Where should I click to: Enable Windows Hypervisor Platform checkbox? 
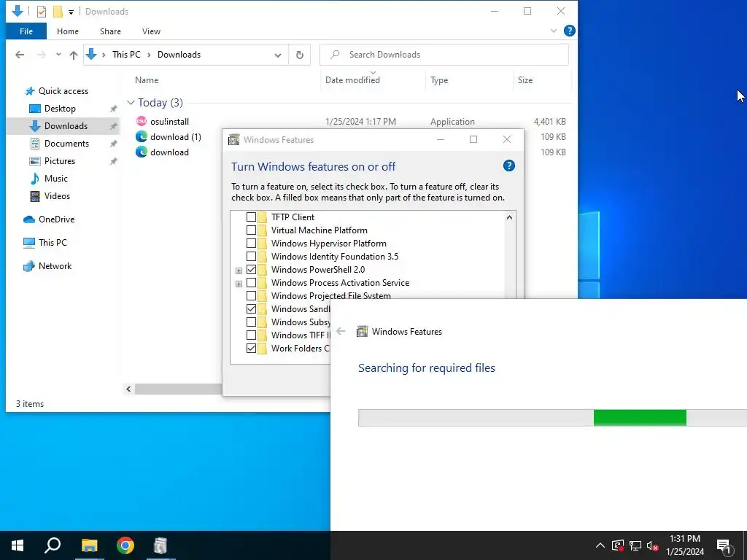pyautogui.click(x=251, y=244)
